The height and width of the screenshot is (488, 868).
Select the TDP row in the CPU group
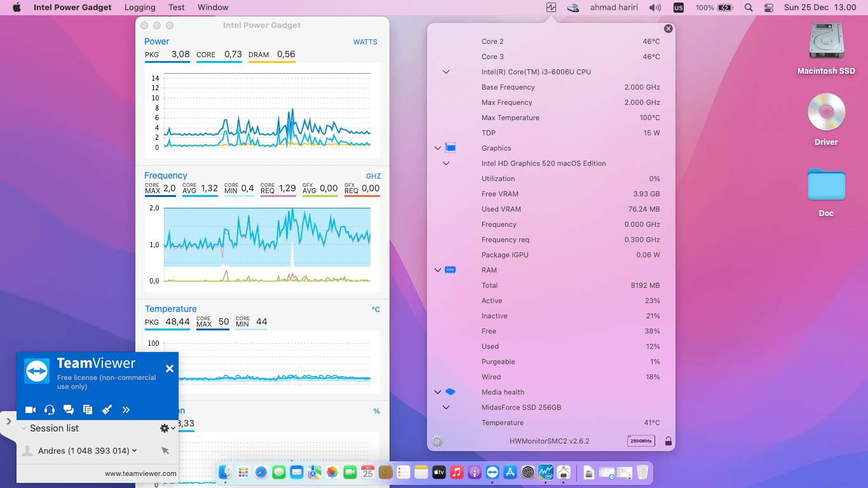[x=551, y=133]
